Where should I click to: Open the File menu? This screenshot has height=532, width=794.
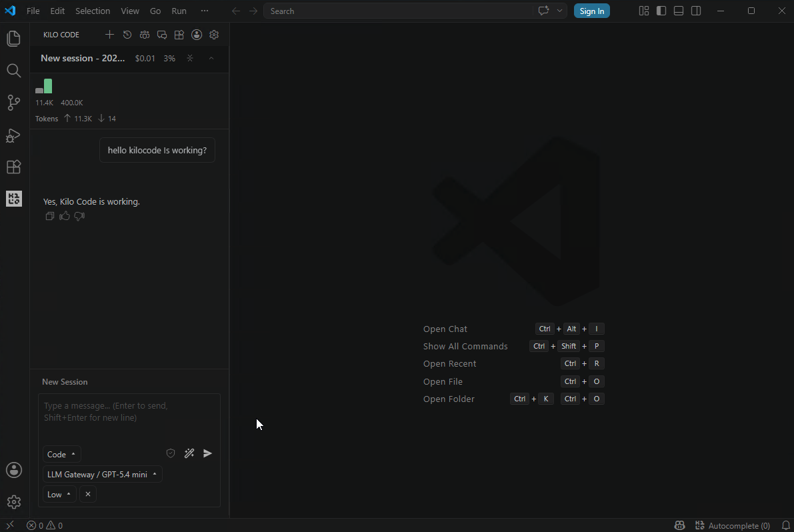(33, 11)
